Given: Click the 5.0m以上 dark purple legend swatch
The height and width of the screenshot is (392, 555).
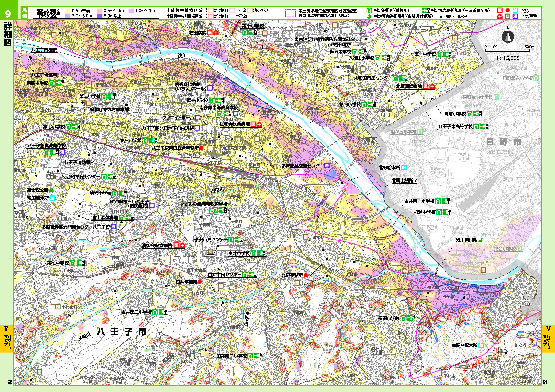Looking at the screenshot, I should (99, 16).
